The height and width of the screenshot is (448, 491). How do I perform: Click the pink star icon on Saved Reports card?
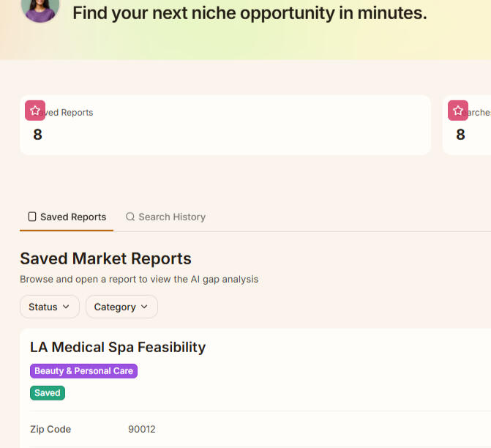[35, 111]
